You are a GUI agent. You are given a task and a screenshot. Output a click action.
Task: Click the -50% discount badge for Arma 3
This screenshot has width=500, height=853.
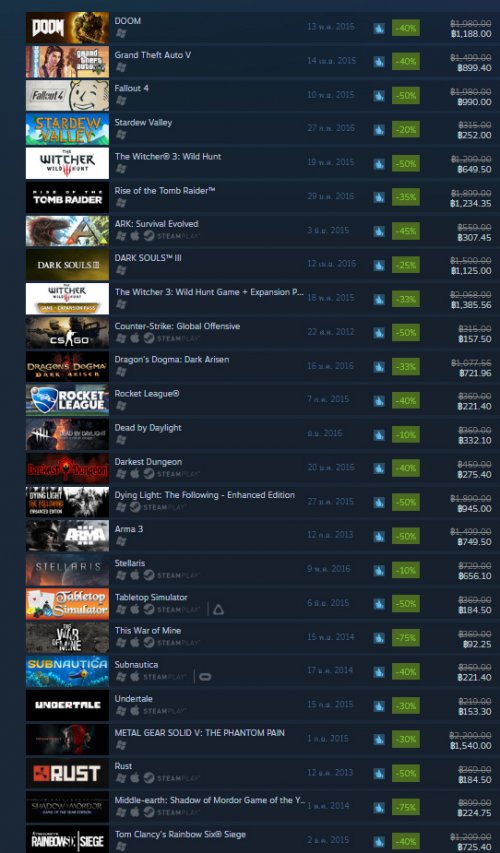click(405, 536)
